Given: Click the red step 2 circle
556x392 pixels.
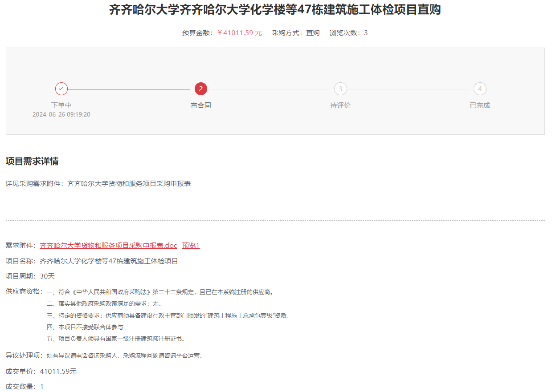Looking at the screenshot, I should [x=201, y=89].
